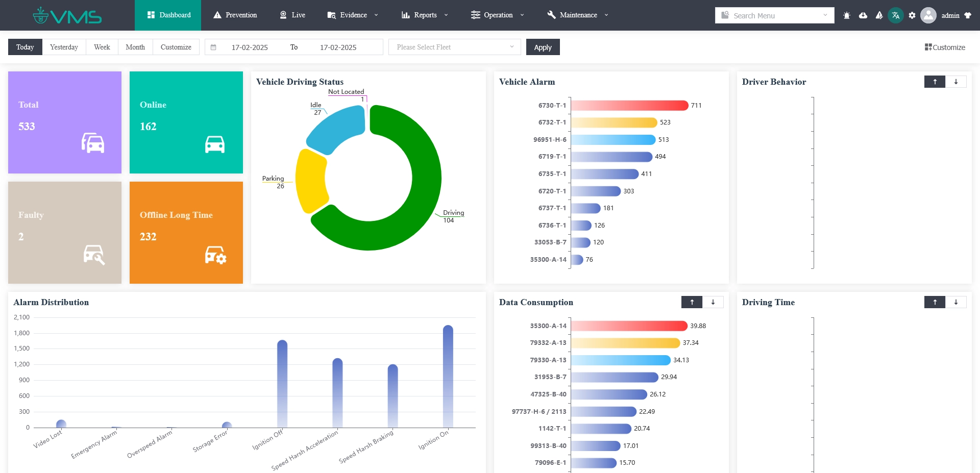Open the Search Menu dropdown
Viewport: 980px width, 473px height.
(774, 15)
